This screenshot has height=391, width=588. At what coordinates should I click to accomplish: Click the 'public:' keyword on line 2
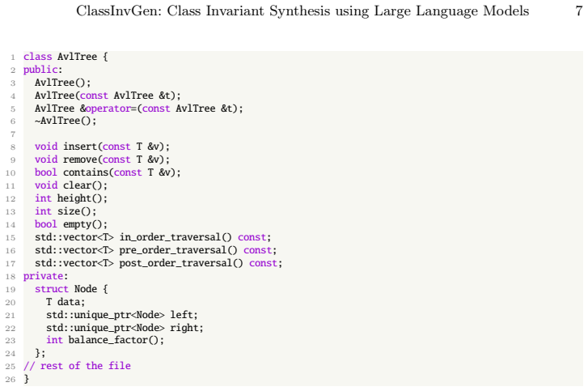43,70
